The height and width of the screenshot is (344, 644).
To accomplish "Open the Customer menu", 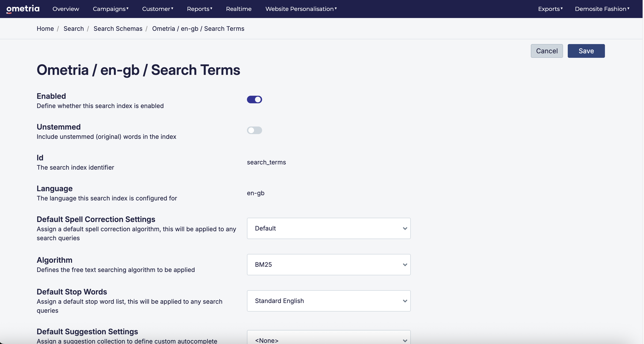I will point(157,9).
